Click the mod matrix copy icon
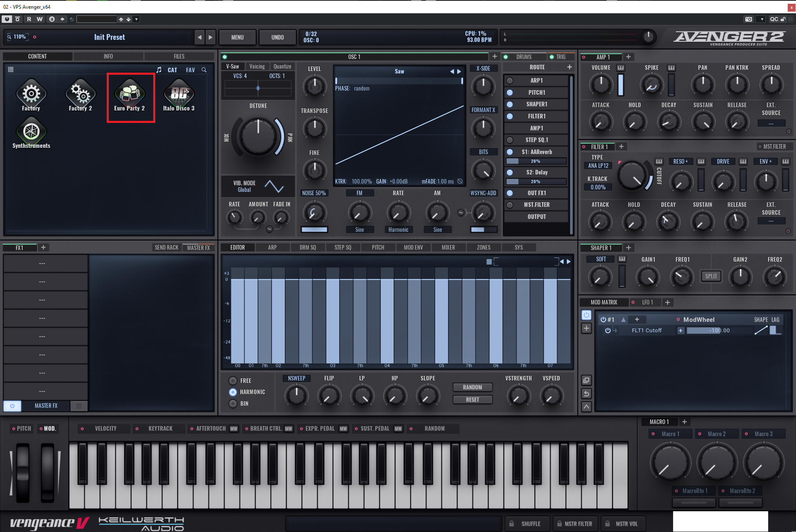The image size is (796, 532). [586, 380]
